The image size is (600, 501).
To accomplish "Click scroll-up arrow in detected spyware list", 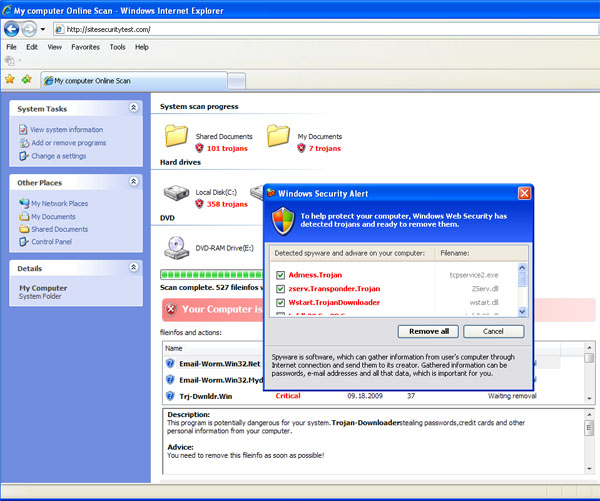I will point(522,268).
